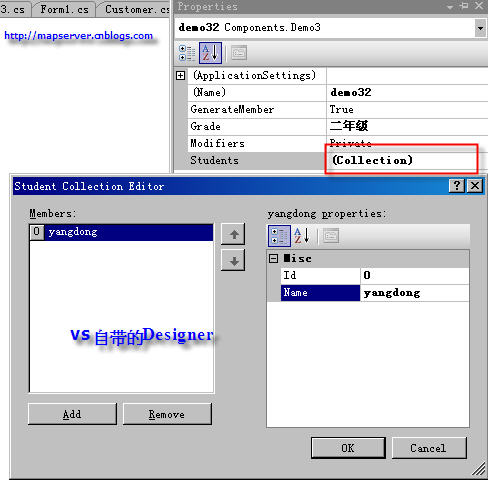Collapse the Misc category
The width and height of the screenshot is (488, 480).
[x=273, y=259]
